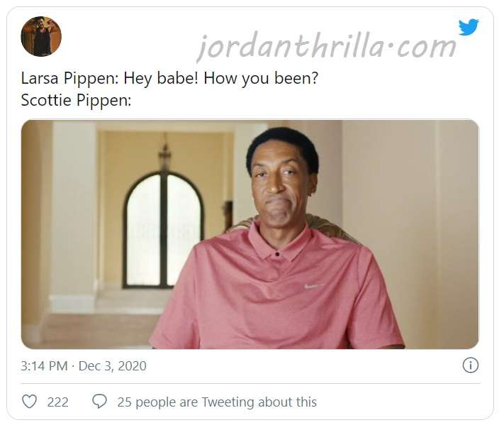Image resolution: width=504 pixels, height=430 pixels.
Task: Click the jordanthrilla.com watermark
Action: pos(326,46)
